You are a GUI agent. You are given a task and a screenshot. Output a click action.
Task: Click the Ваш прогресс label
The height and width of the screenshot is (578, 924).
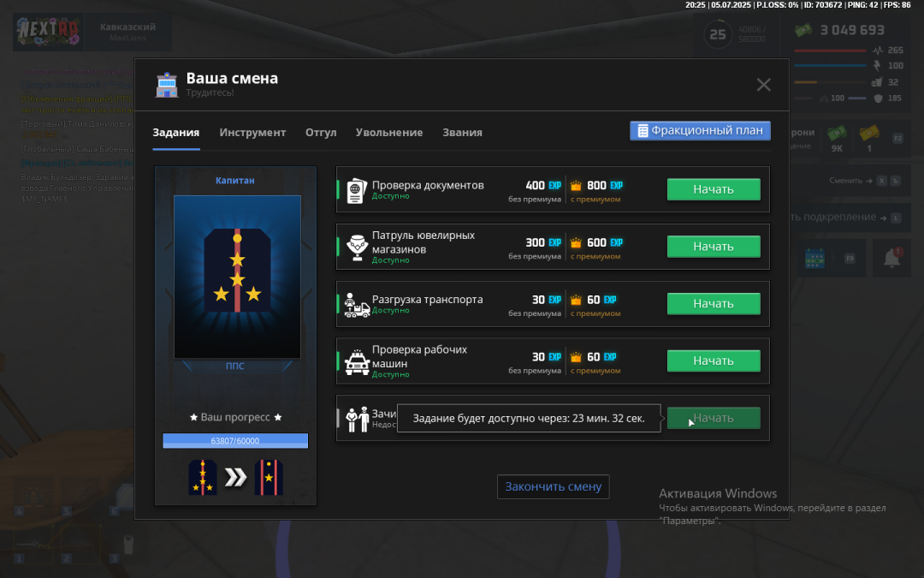point(235,417)
